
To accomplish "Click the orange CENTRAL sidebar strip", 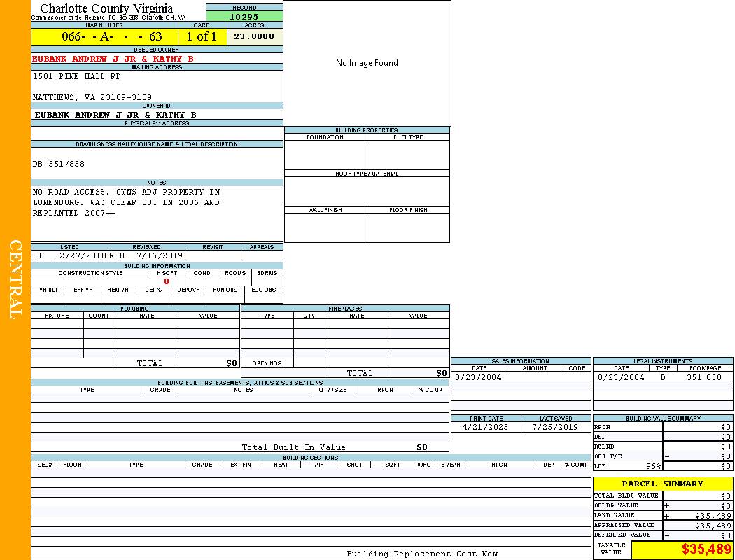I will (15, 280).
